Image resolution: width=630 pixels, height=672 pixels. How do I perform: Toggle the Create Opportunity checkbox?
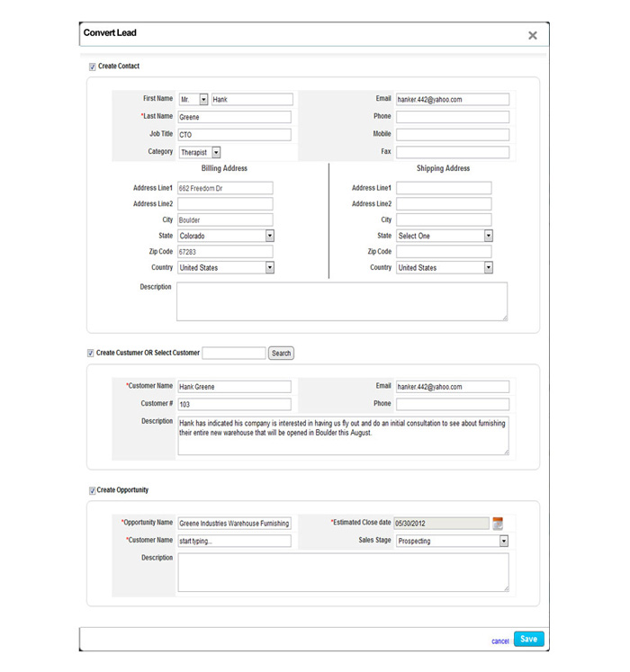click(92, 491)
